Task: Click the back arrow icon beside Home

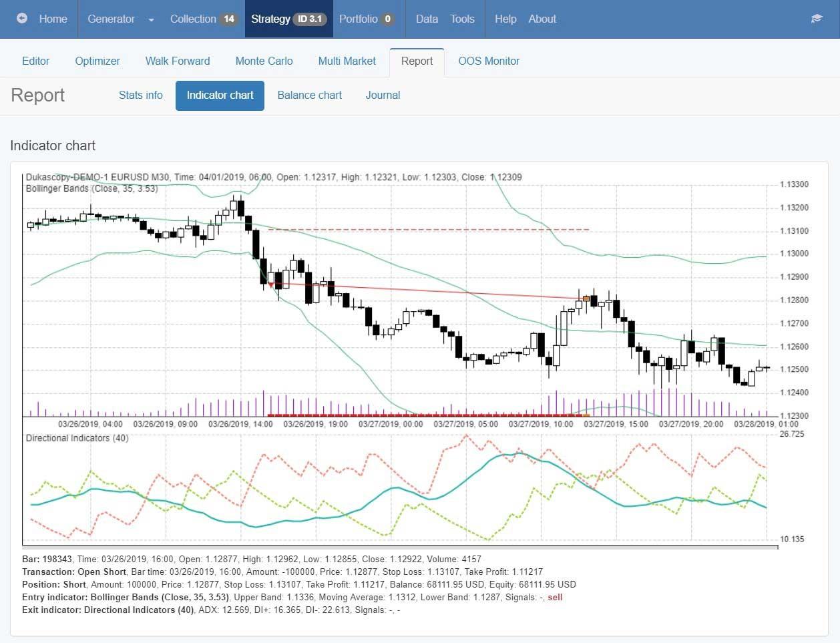Action: click(22, 19)
